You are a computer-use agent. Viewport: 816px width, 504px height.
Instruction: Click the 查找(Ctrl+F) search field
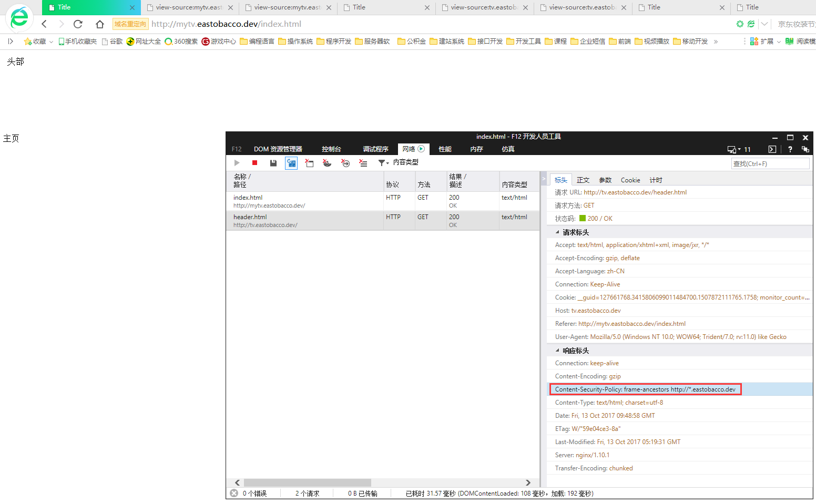770,163
